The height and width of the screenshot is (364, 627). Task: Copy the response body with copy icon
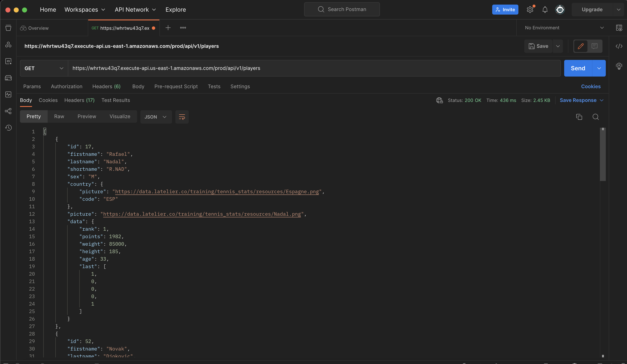tap(579, 117)
